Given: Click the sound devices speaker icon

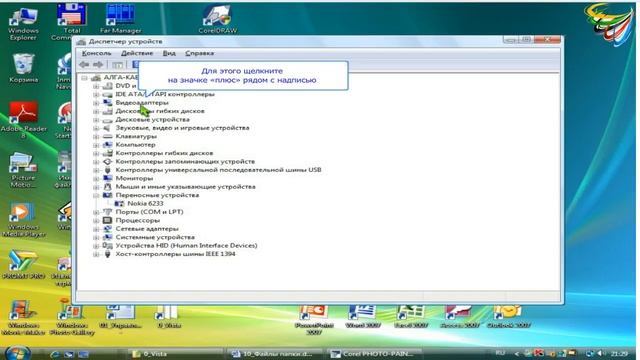Looking at the screenshot, I should 107,128.
